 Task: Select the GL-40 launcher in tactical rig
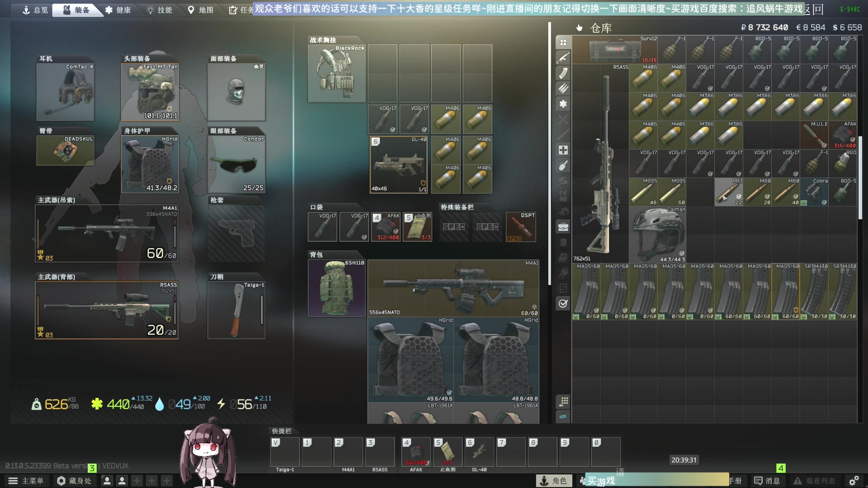[x=398, y=164]
